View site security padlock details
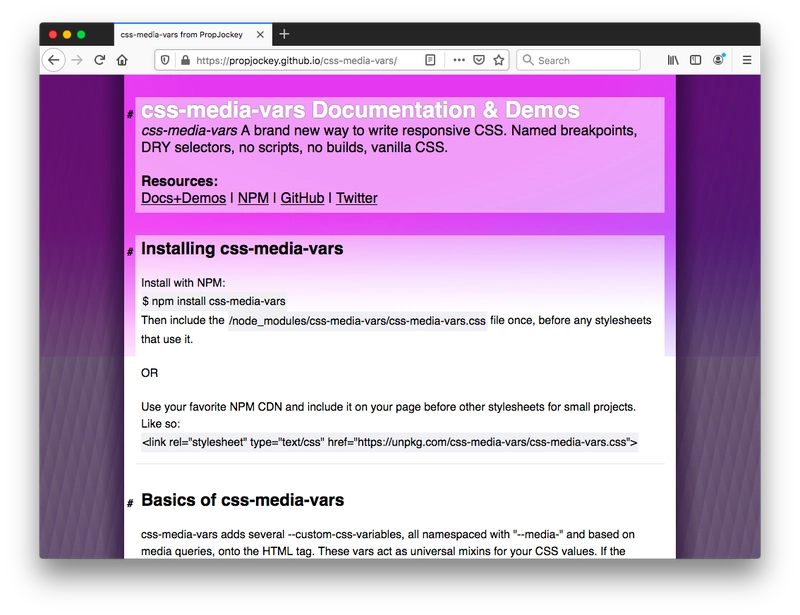Screen dimensions: 800x615 tap(185, 60)
